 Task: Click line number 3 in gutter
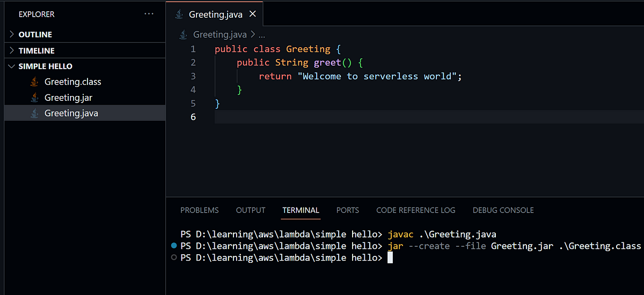pyautogui.click(x=193, y=76)
